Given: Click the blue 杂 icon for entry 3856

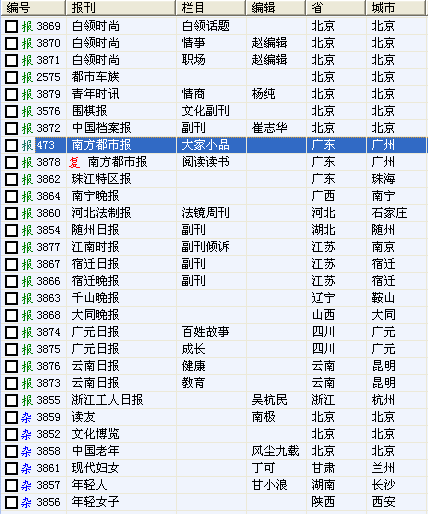Looking at the screenshot, I should click(26, 502).
